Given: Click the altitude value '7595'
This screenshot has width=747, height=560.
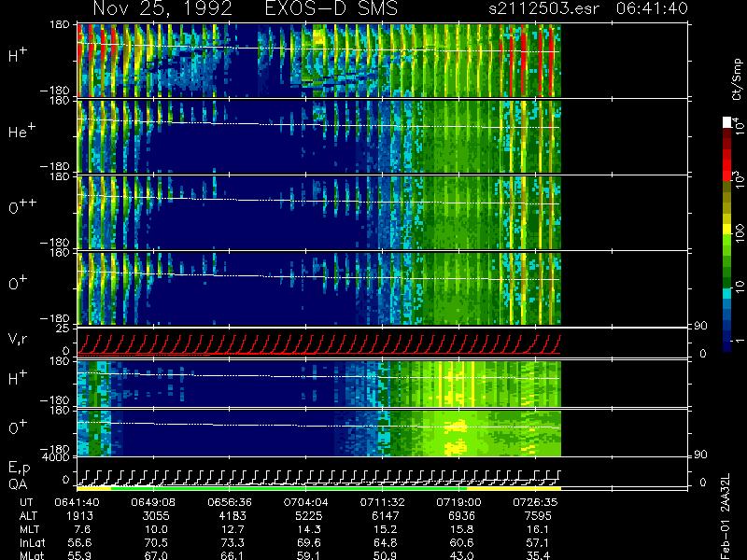Looking at the screenshot, I should point(538,516).
